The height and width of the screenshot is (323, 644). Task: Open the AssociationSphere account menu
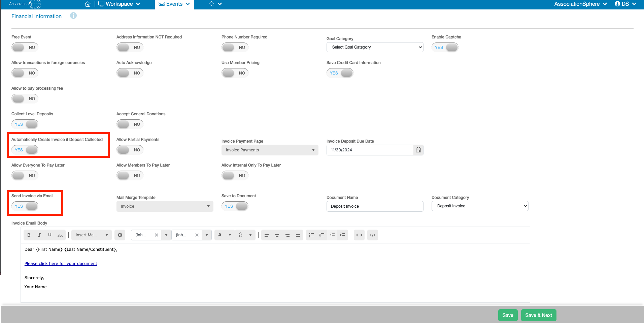[581, 4]
